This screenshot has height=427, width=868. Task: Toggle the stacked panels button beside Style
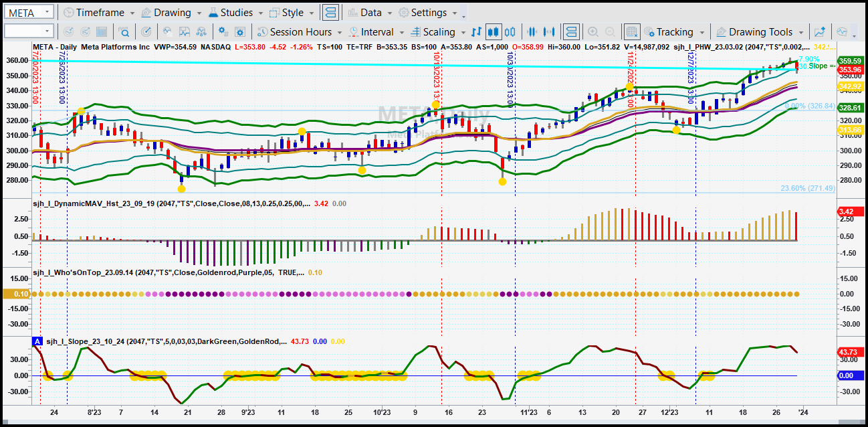[x=330, y=12]
